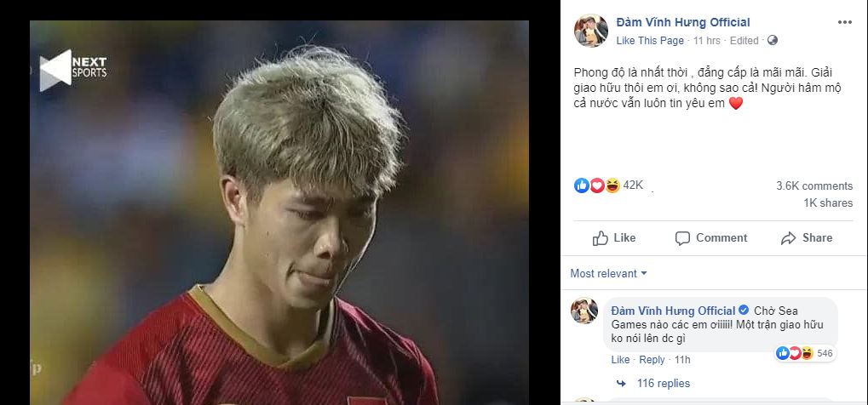Click Like under the first comment
Viewport: 868px width, 405px height.
coord(620,360)
